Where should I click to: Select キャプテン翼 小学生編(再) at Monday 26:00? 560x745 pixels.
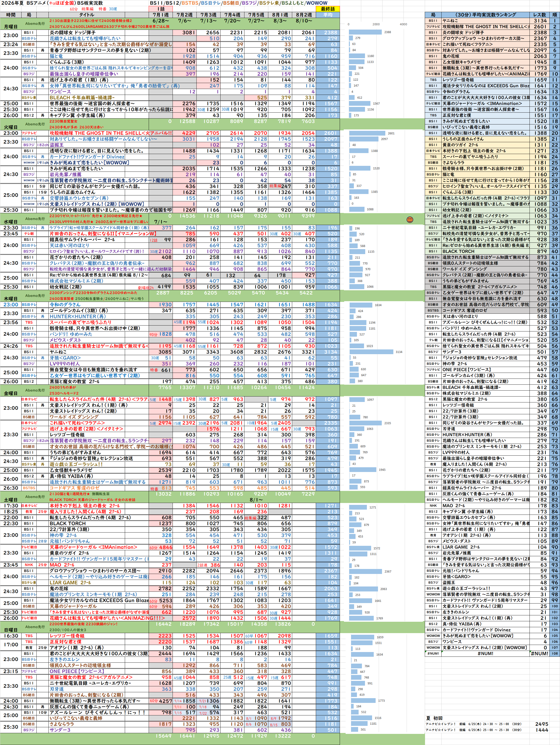(77, 115)
